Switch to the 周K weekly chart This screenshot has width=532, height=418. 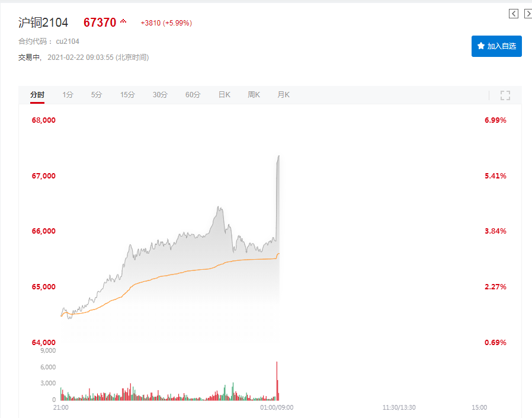[254, 95]
